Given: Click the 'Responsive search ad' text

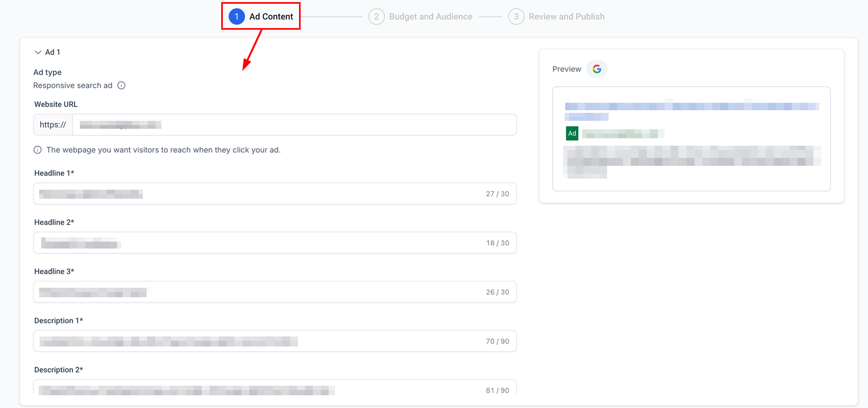Looking at the screenshot, I should [x=73, y=85].
